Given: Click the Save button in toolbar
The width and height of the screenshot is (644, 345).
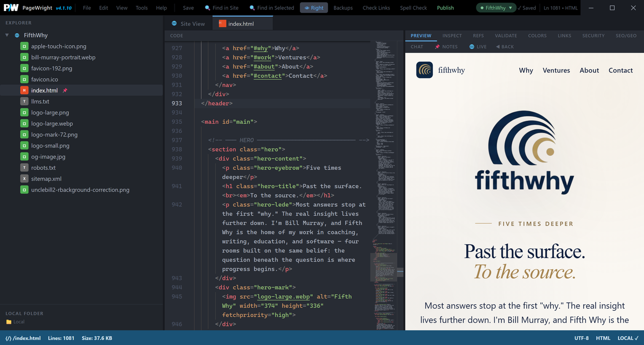Looking at the screenshot, I should [x=188, y=8].
